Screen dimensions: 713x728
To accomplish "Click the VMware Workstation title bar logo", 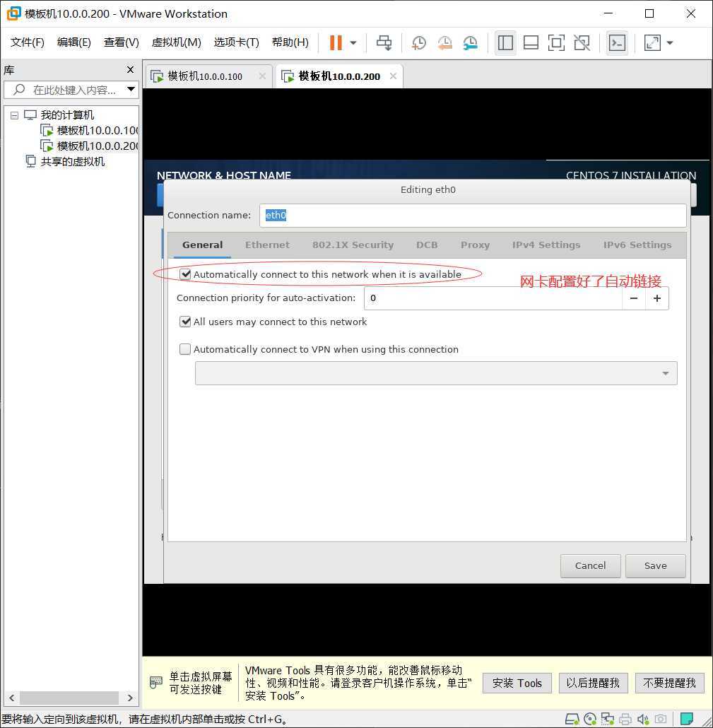I will (x=13, y=14).
